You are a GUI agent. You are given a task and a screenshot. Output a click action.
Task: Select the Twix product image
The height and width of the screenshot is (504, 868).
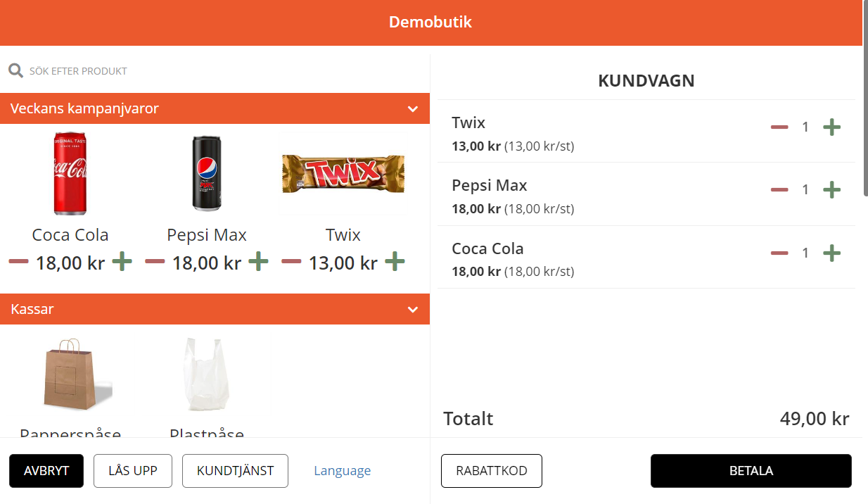pos(343,174)
